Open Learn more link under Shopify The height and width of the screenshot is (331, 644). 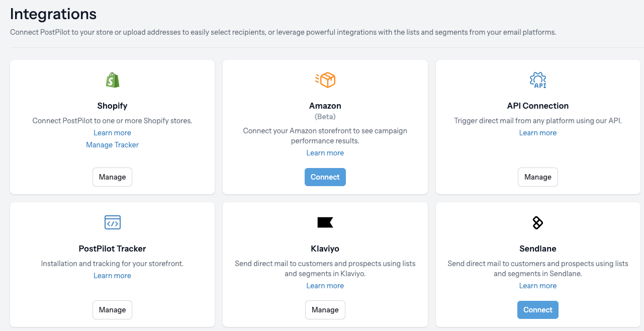coord(112,133)
